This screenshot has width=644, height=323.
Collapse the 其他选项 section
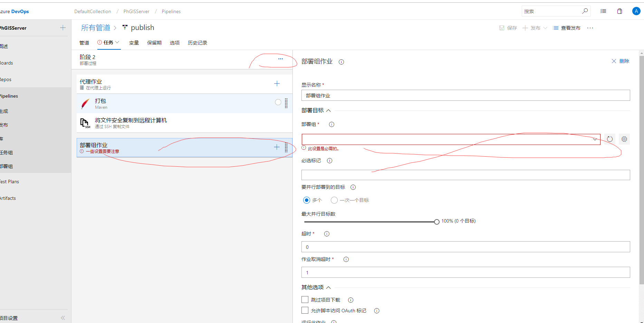(328, 287)
